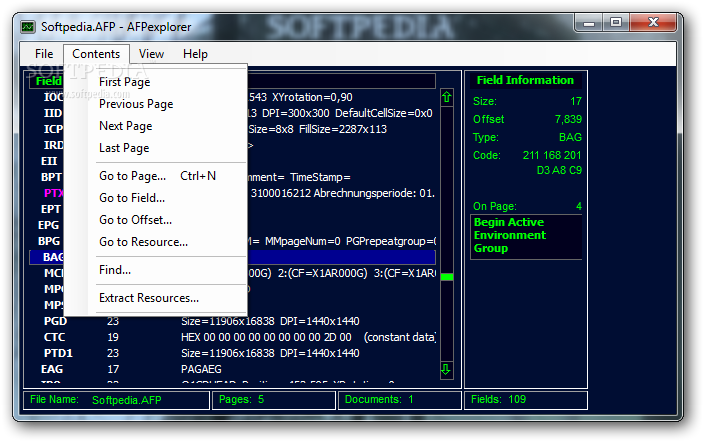Select the EAG field row

pyautogui.click(x=233, y=369)
